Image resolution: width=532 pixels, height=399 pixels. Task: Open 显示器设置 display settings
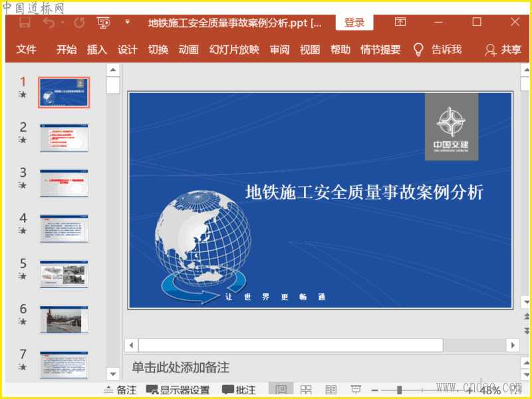[178, 390]
